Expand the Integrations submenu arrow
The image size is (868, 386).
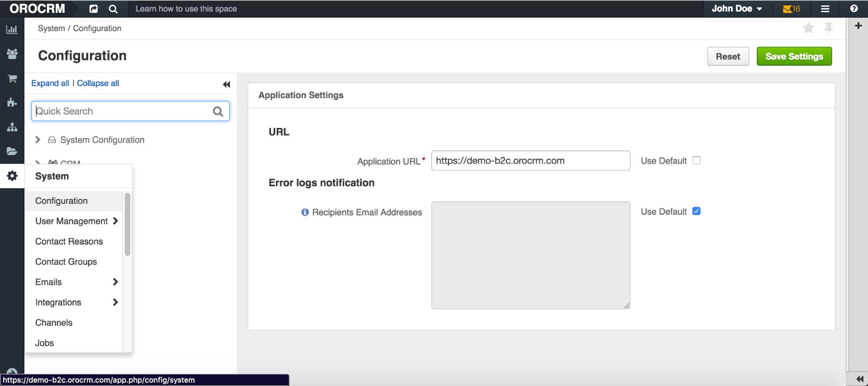click(115, 302)
